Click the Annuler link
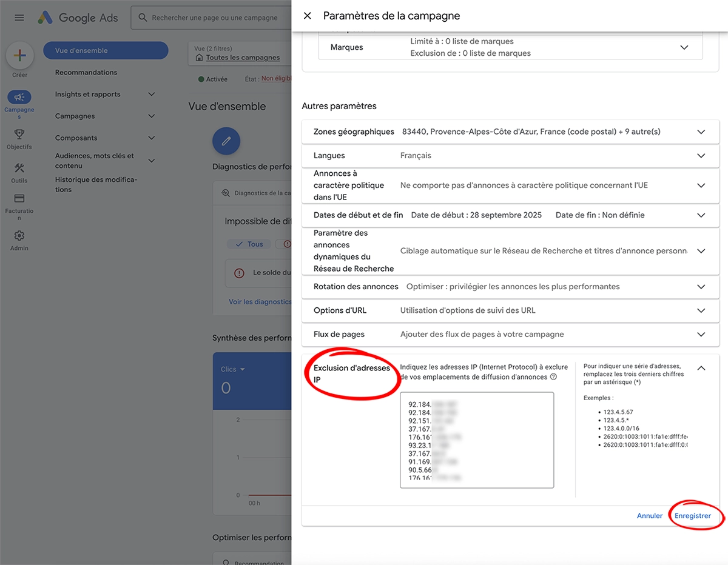The width and height of the screenshot is (728, 565). click(x=649, y=515)
